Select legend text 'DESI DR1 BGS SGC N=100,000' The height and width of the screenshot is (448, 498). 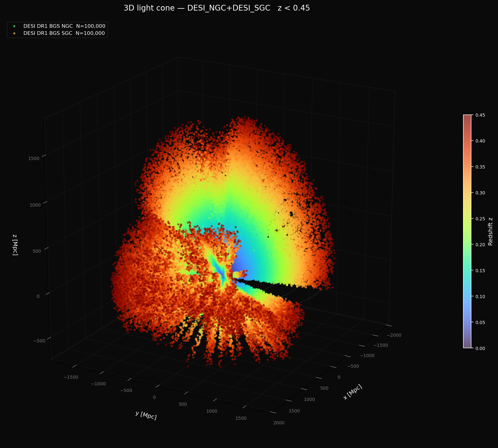point(64,33)
